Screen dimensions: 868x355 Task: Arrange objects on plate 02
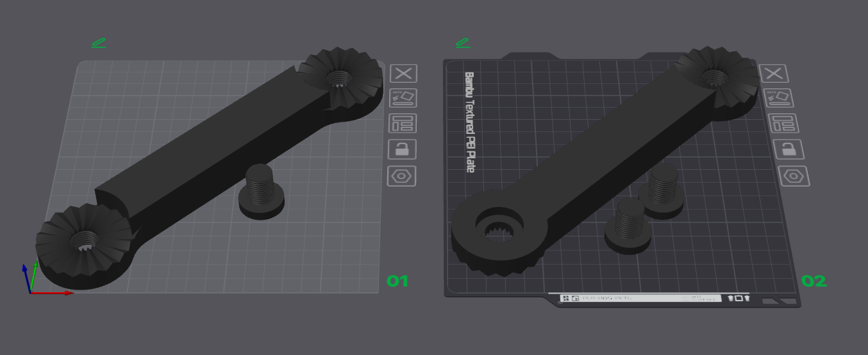[x=783, y=123]
